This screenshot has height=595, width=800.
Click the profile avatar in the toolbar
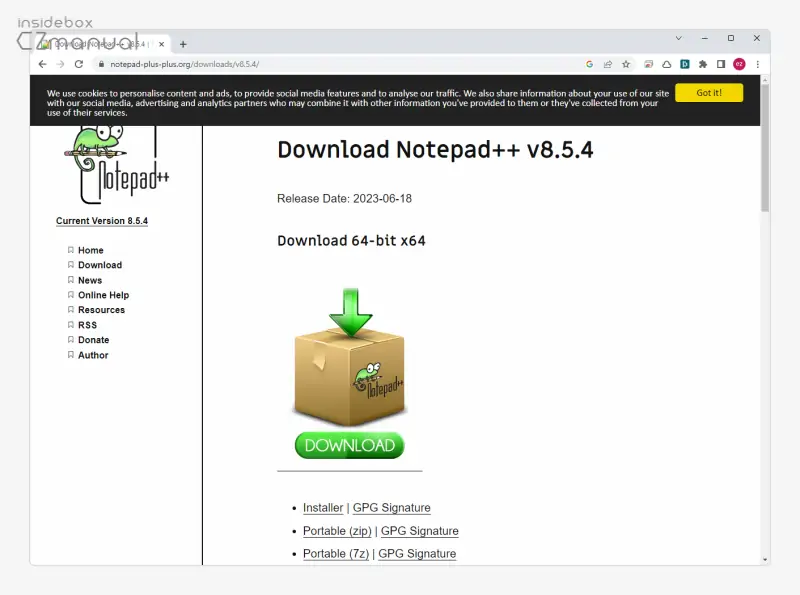[x=738, y=63]
